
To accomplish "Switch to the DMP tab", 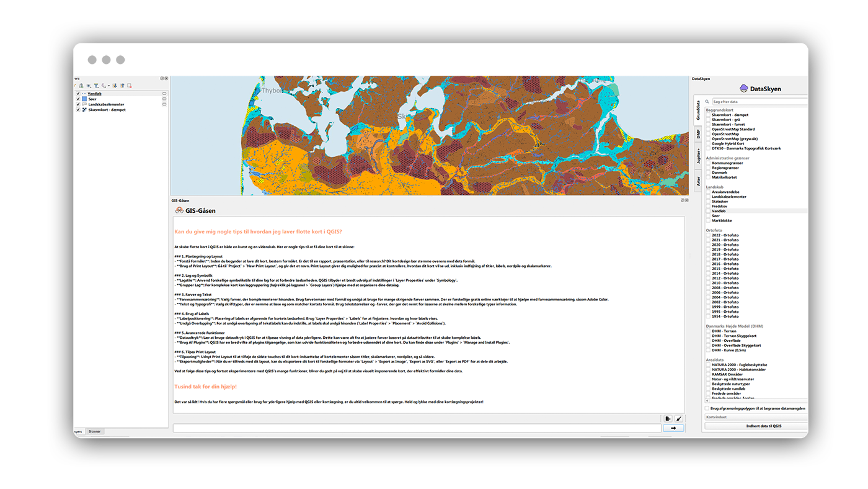I will pos(698,133).
